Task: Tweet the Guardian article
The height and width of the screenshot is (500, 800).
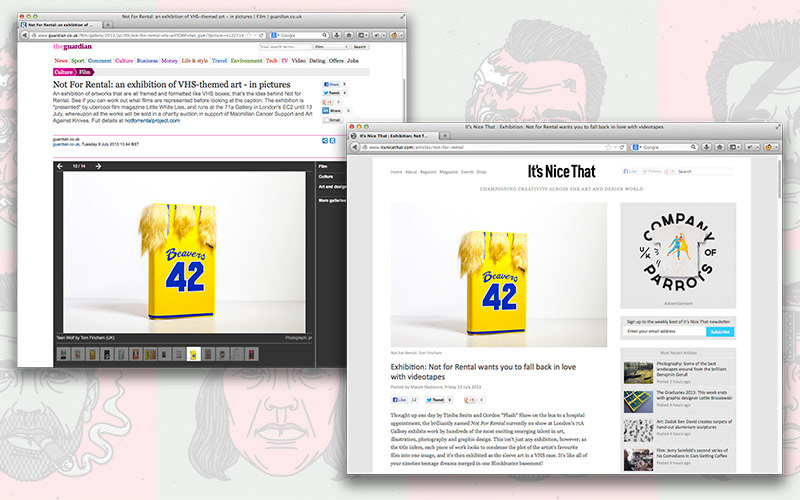Action: [331, 93]
